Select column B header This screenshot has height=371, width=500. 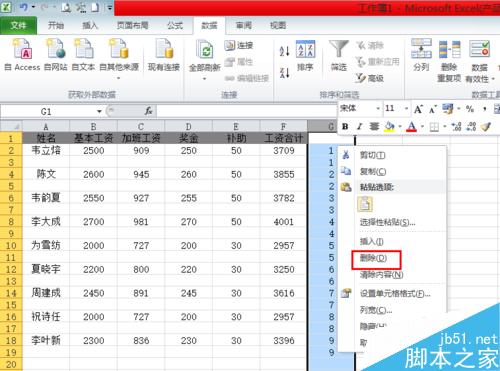point(93,127)
